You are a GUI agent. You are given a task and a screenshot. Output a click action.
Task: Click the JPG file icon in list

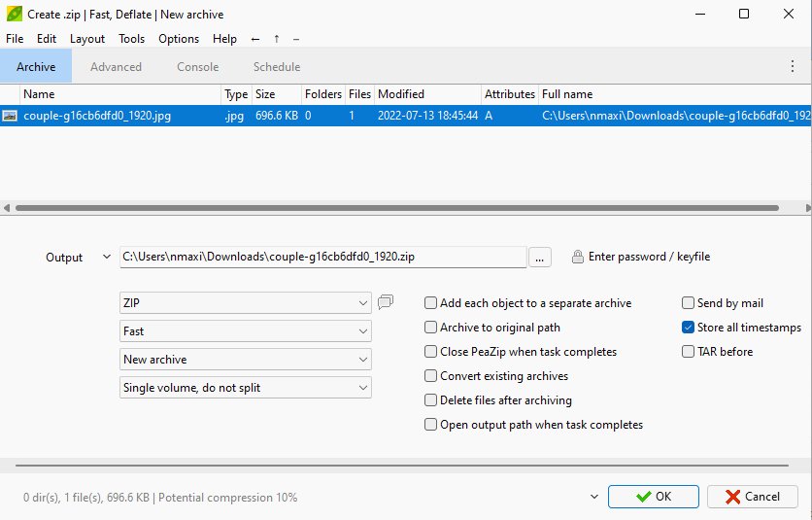coord(11,116)
